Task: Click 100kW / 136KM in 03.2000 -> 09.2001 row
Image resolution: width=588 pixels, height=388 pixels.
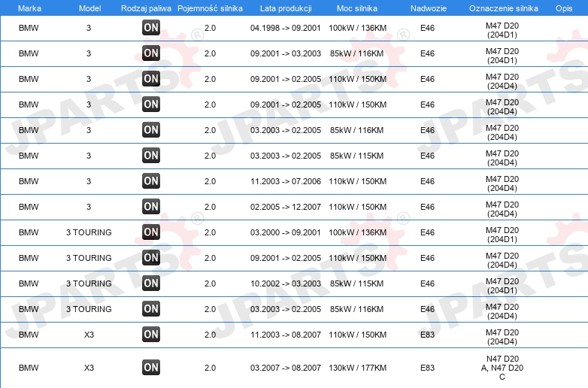Action: click(357, 232)
